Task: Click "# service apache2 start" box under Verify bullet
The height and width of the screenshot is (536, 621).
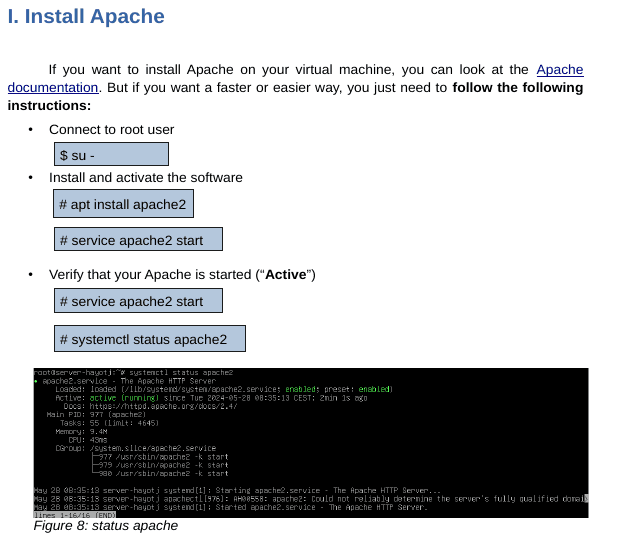Action: tap(137, 301)
